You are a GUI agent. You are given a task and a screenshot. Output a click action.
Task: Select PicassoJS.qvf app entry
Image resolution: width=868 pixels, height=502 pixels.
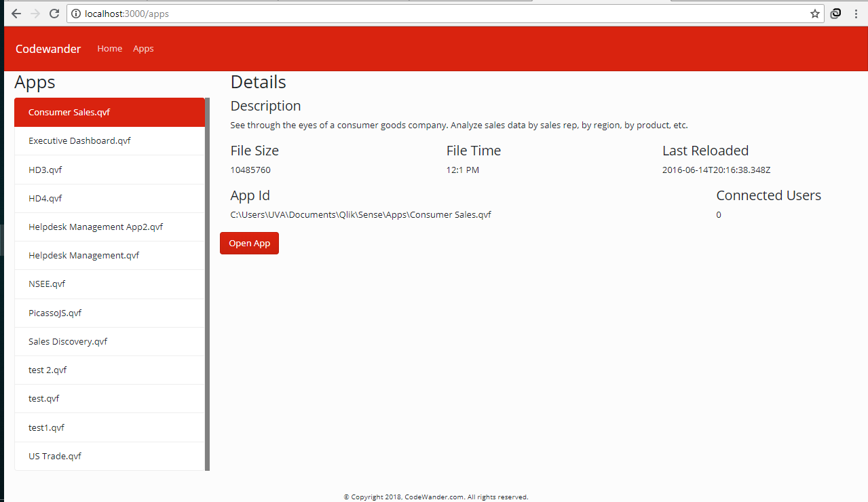pyautogui.click(x=109, y=313)
